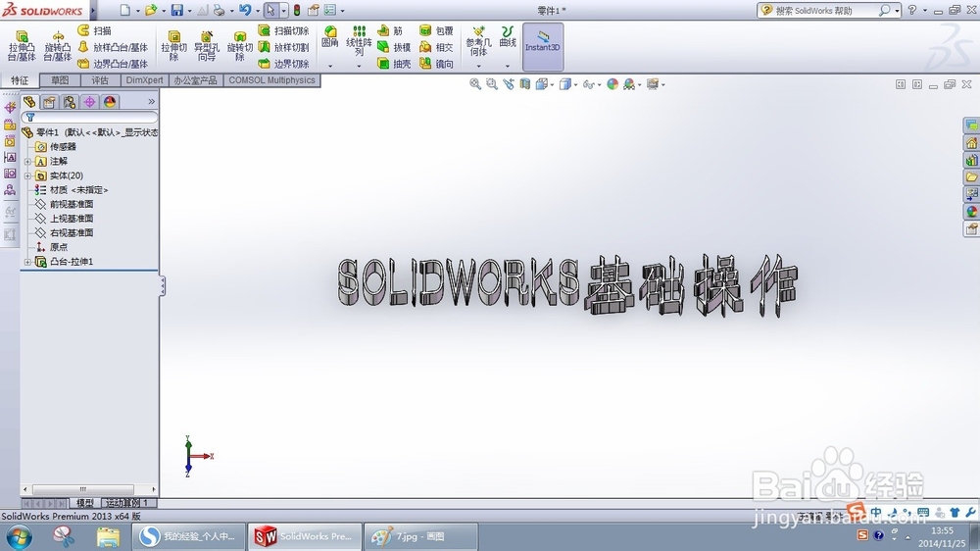Click the feature tree horizontal scrollbar

tap(89, 489)
